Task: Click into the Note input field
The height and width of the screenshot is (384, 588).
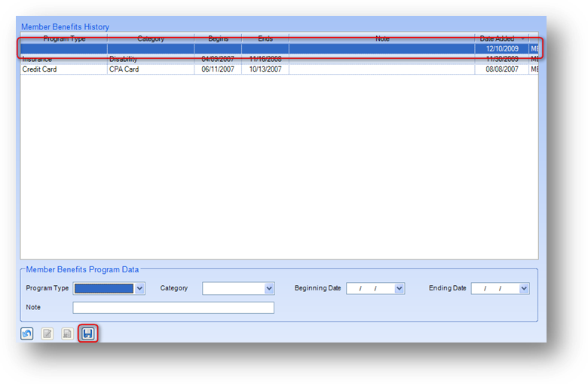Action: 173,308
